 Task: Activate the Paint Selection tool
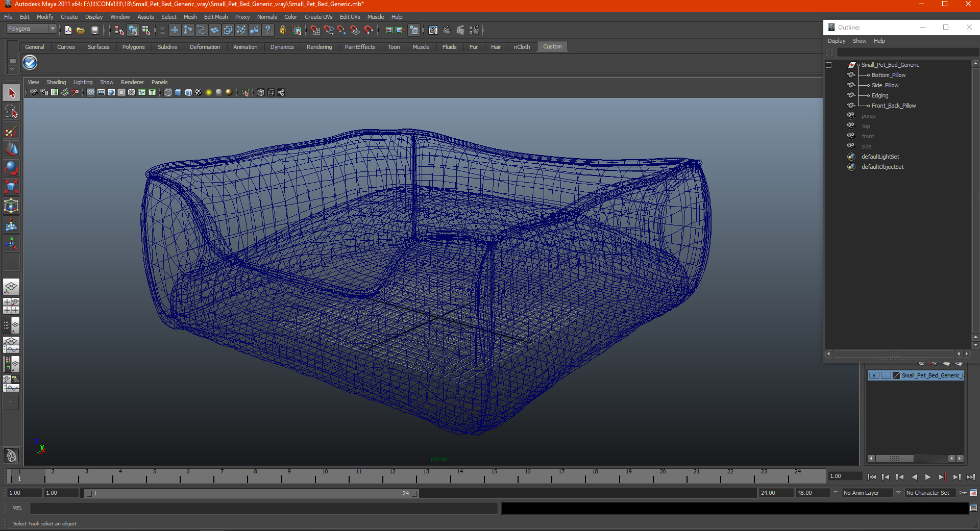point(11,131)
